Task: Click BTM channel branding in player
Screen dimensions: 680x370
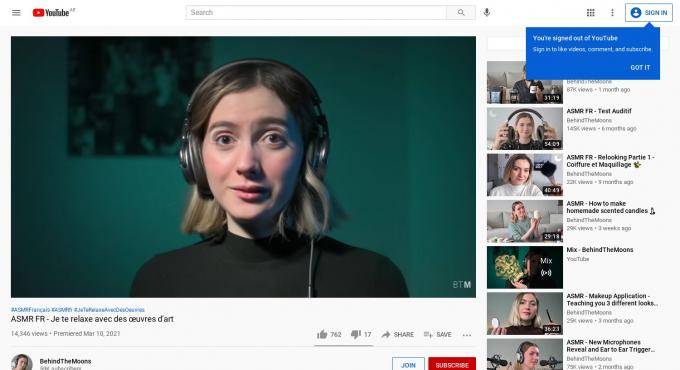Action: click(x=462, y=285)
